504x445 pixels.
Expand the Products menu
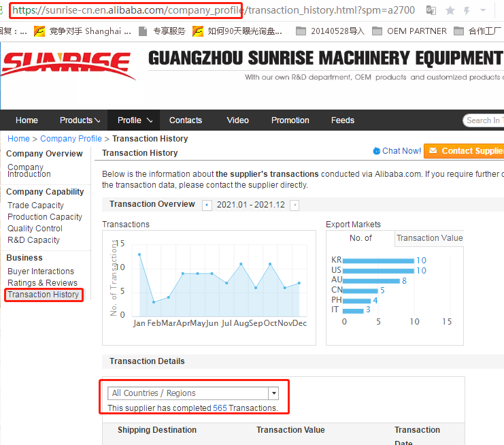tap(80, 120)
